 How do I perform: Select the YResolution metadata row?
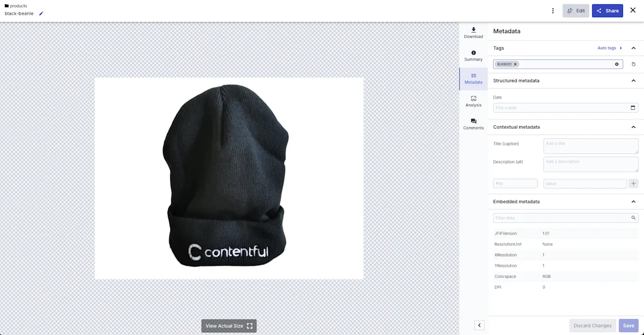pos(565,266)
